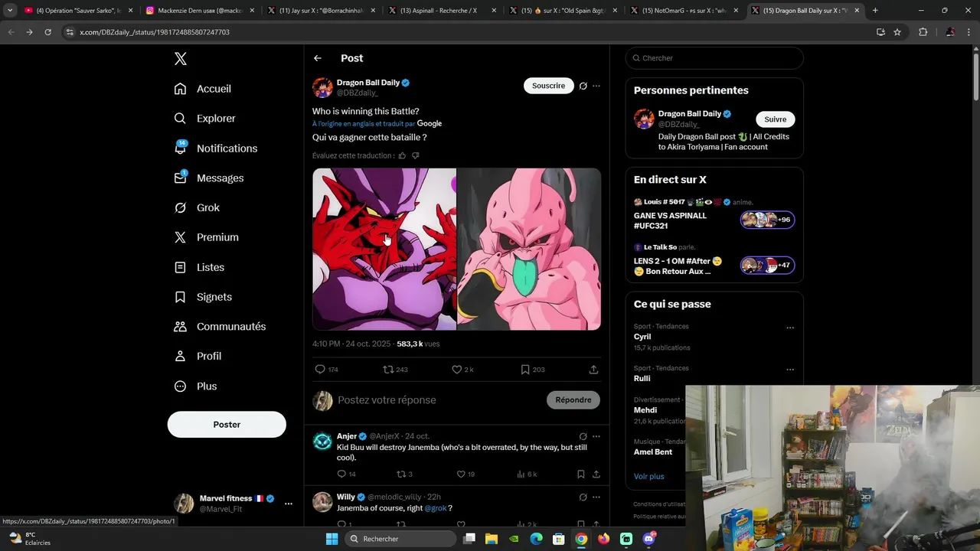Image resolution: width=980 pixels, height=551 pixels.
Task: Open Listes in sidebar
Action: pos(199,267)
